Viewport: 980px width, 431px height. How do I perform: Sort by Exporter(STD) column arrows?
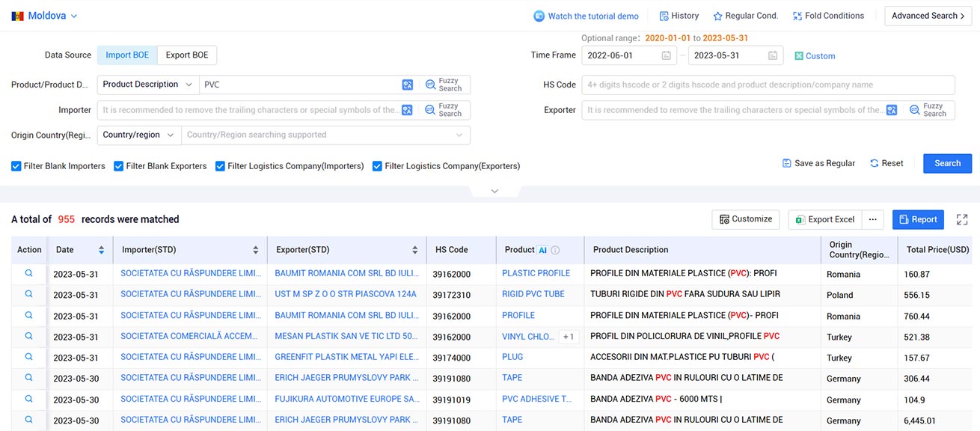415,250
